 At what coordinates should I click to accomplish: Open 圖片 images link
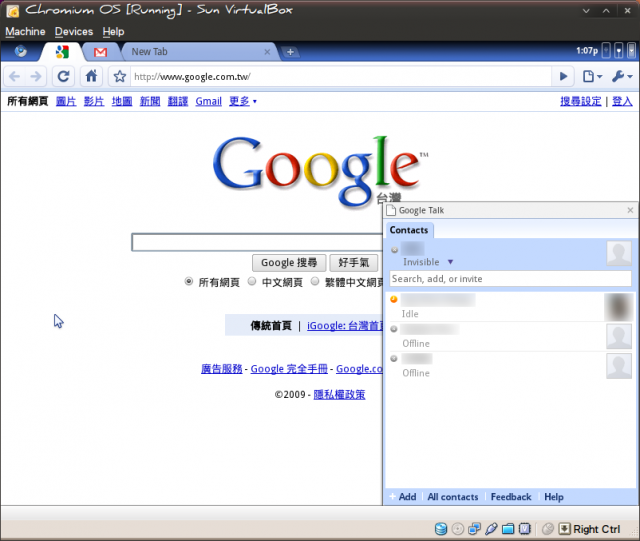66,101
